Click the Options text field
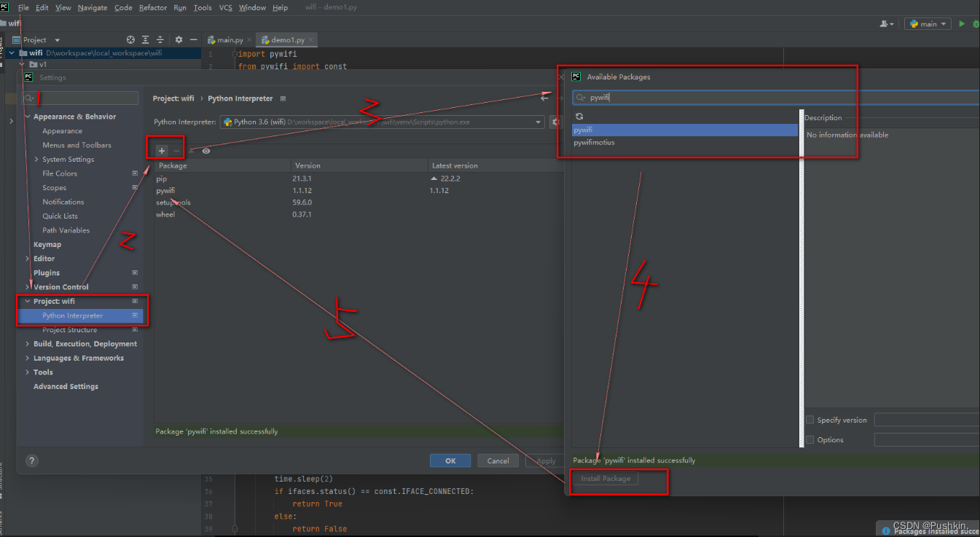 click(927, 439)
